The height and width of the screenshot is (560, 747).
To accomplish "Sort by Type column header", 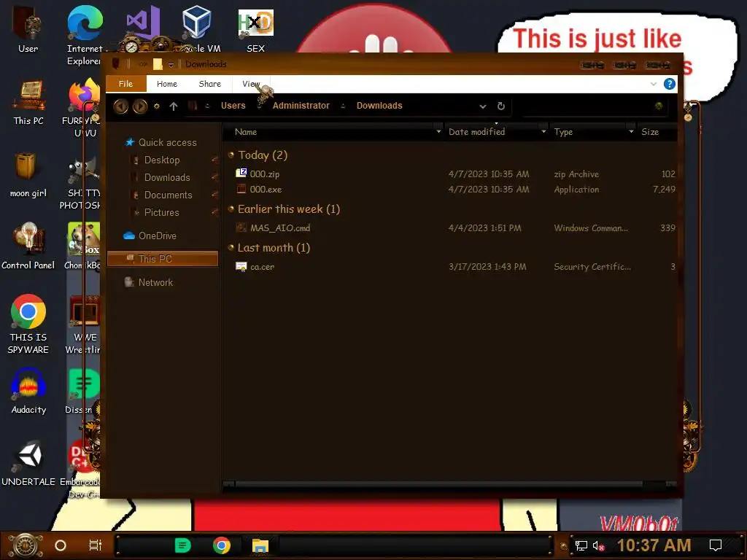I will click(563, 132).
